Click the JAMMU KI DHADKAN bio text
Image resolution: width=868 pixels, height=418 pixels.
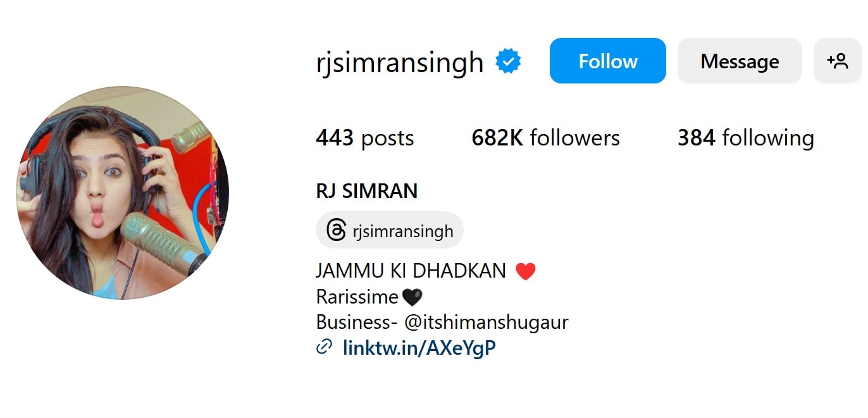point(411,271)
